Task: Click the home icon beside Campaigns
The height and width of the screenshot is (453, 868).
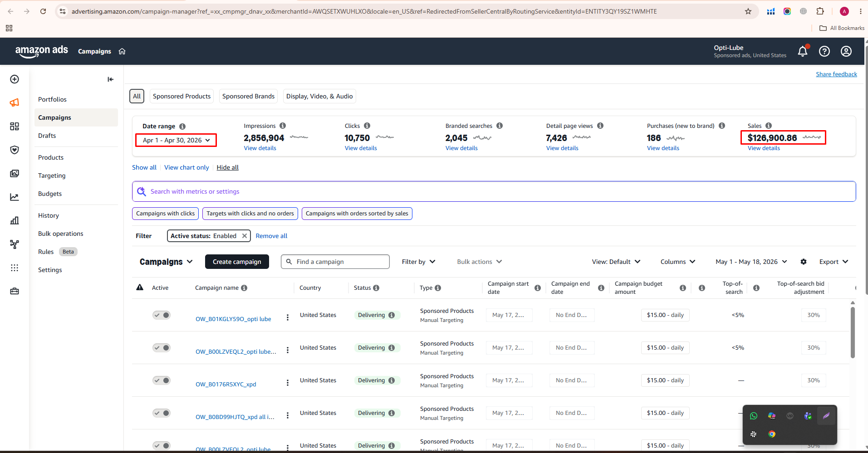Action: pos(122,51)
